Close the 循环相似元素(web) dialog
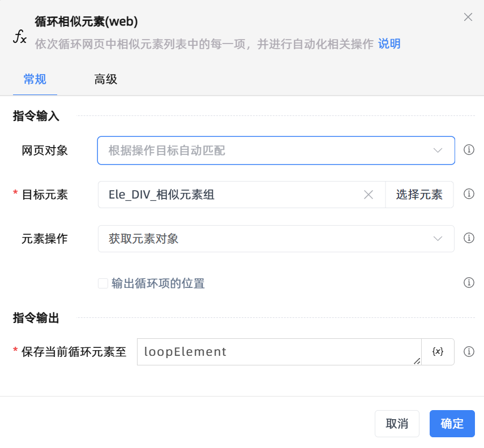 [468, 17]
